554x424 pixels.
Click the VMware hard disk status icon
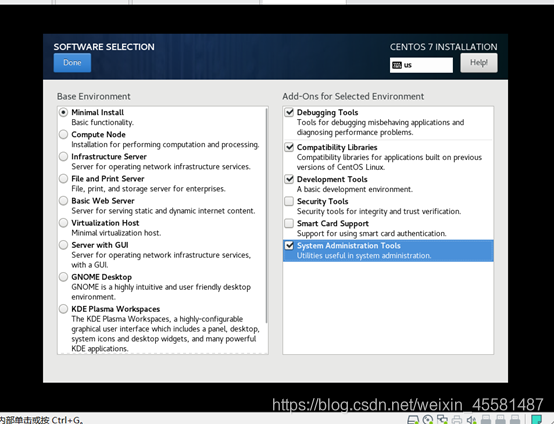click(x=413, y=420)
